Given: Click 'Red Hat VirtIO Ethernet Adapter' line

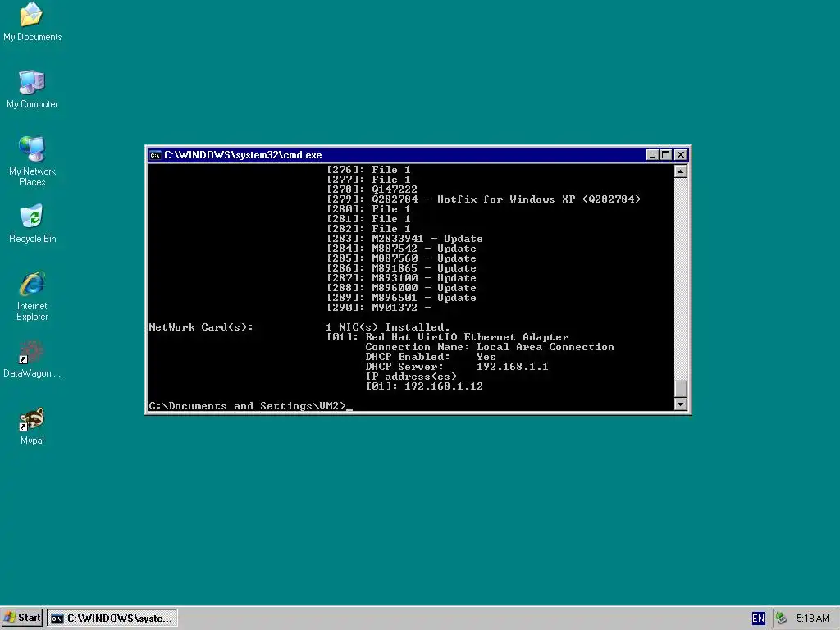Looking at the screenshot, I should [448, 337].
